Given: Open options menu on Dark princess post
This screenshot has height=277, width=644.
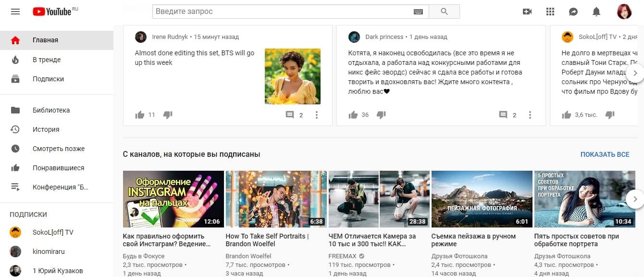Looking at the screenshot, I should pos(530,115).
